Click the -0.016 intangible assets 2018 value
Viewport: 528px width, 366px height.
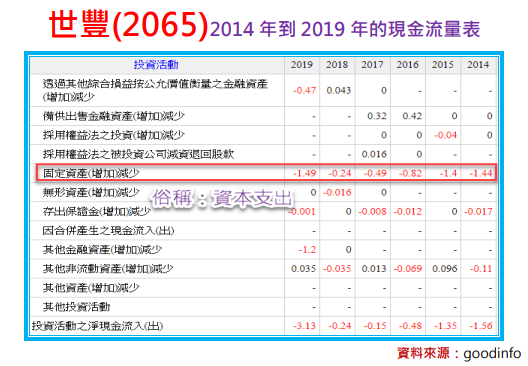pos(337,193)
